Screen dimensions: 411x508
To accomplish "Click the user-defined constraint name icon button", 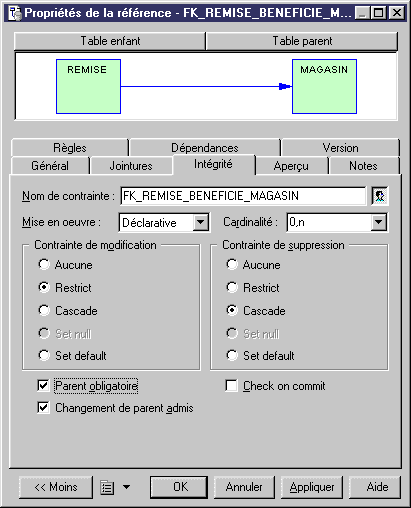I will [380, 196].
